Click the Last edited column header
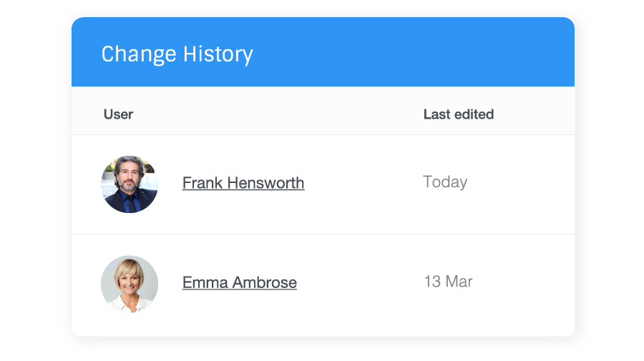Viewport: 644px width, 361px height. pos(459,114)
